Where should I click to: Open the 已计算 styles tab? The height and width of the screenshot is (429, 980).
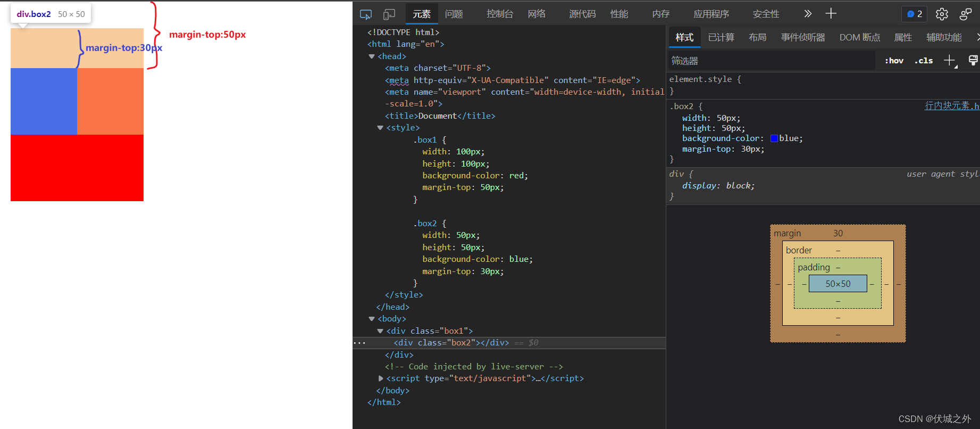(x=721, y=37)
